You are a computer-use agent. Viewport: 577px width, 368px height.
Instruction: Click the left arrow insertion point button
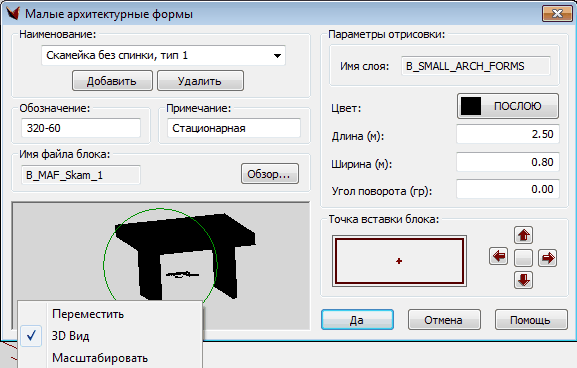coord(499,256)
